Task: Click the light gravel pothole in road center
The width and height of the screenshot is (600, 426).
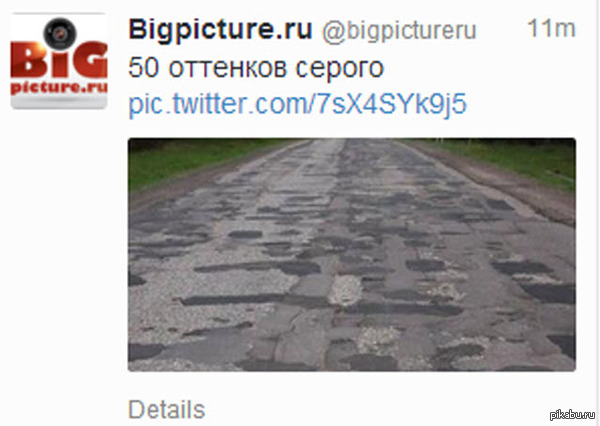Action: [x=346, y=291]
